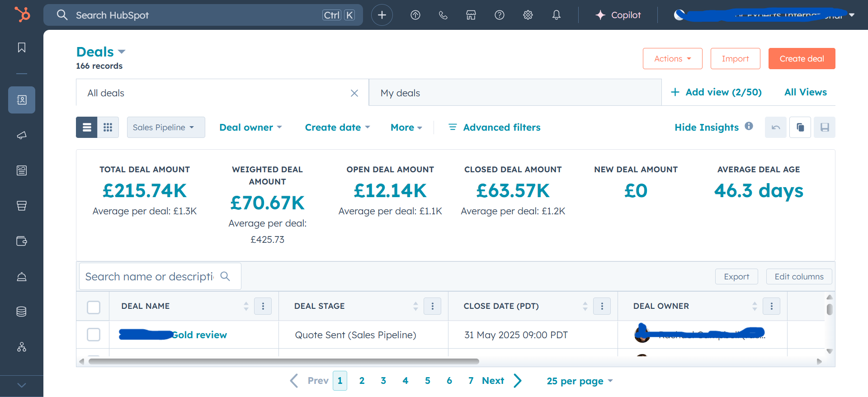The height and width of the screenshot is (397, 868).
Task: Click the Create deal button
Action: tap(802, 59)
